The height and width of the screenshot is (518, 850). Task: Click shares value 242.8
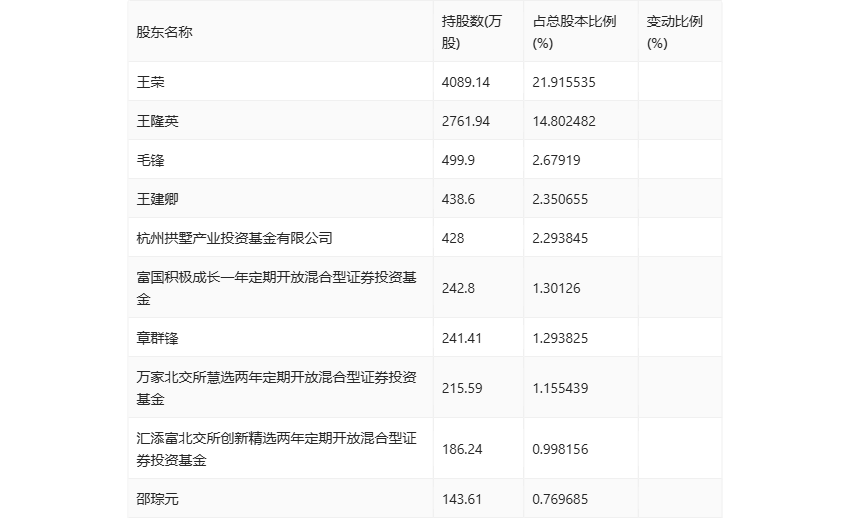coord(458,288)
